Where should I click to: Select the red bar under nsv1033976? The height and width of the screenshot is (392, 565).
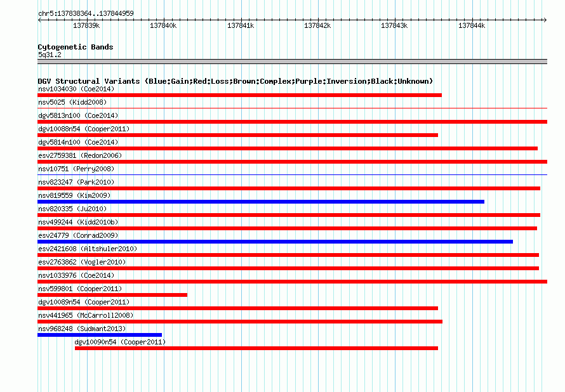point(292,282)
